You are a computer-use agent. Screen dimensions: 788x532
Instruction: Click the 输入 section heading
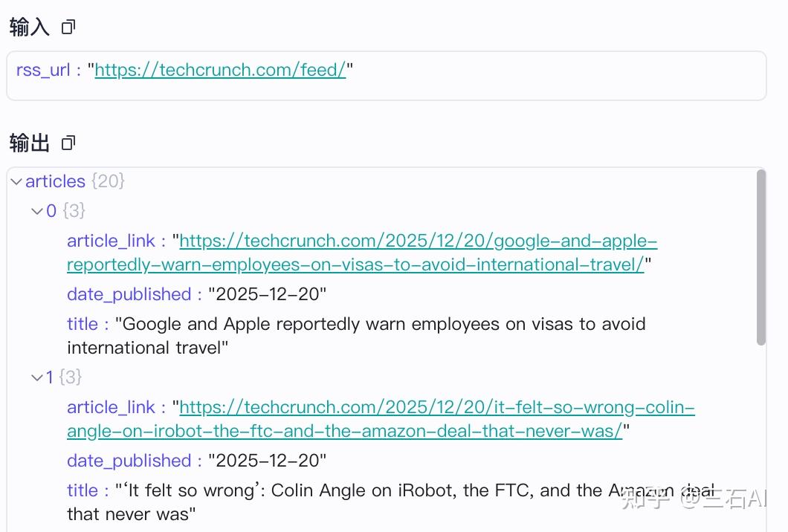pos(30,27)
